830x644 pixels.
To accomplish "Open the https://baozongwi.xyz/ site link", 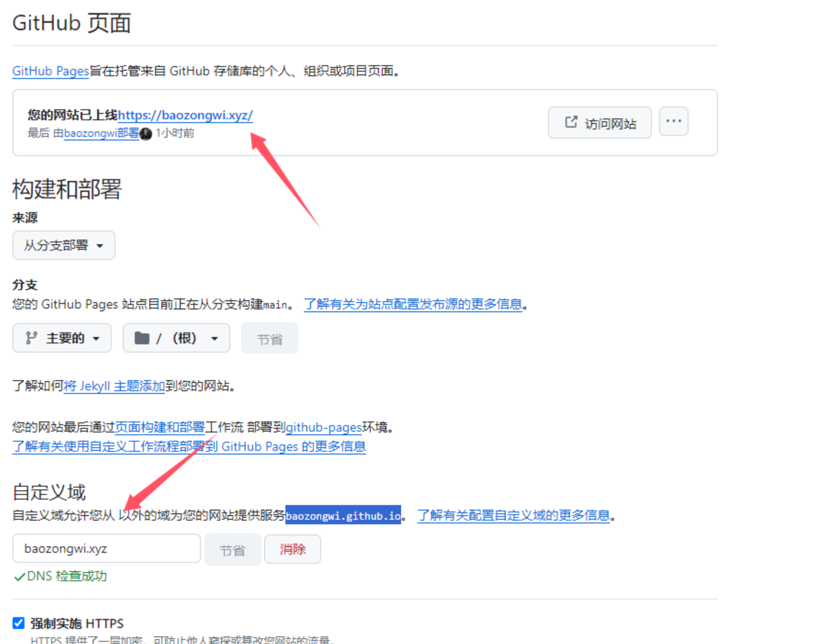I will click(x=185, y=115).
